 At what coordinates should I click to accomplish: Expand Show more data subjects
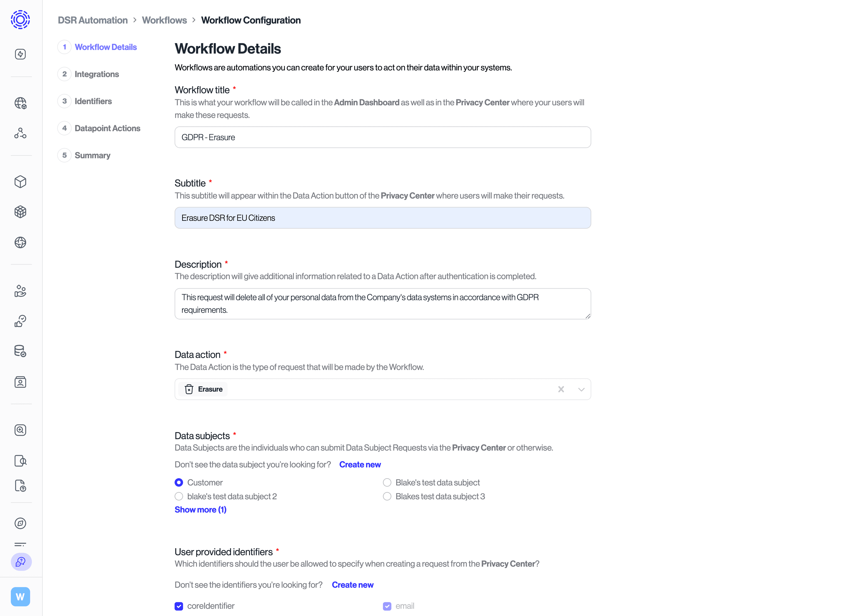200,509
